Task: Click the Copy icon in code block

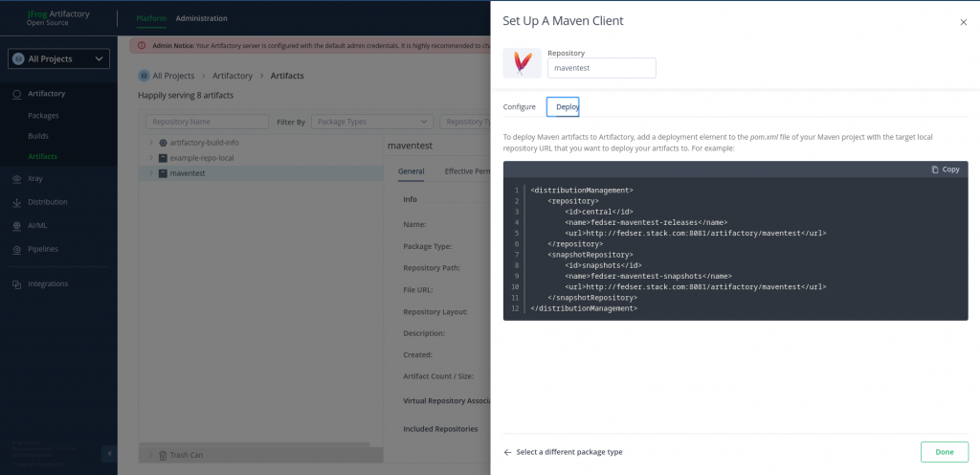Action: [945, 170]
